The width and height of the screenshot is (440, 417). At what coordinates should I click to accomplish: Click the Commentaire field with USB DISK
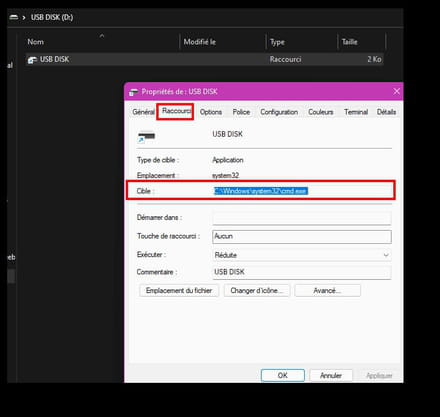[302, 272]
